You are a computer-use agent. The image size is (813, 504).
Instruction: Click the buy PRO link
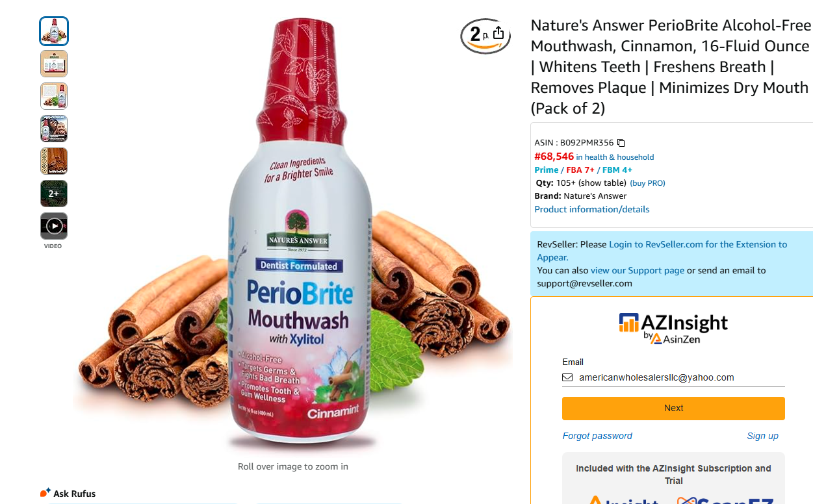(647, 183)
